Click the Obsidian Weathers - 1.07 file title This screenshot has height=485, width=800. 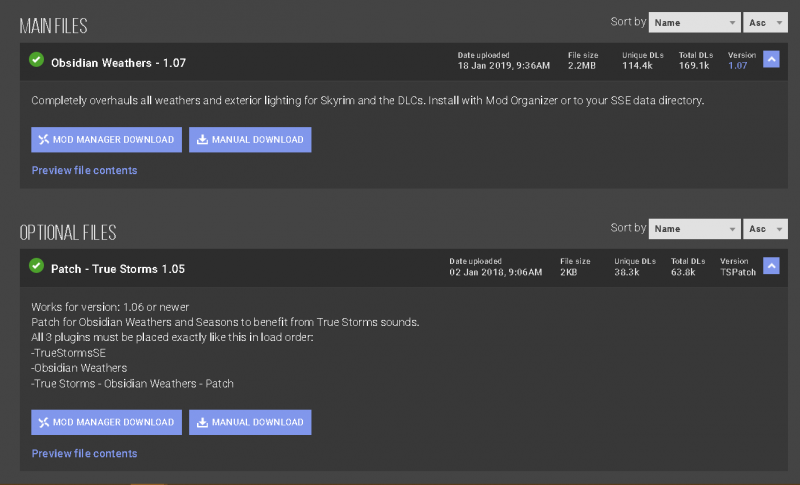point(118,63)
